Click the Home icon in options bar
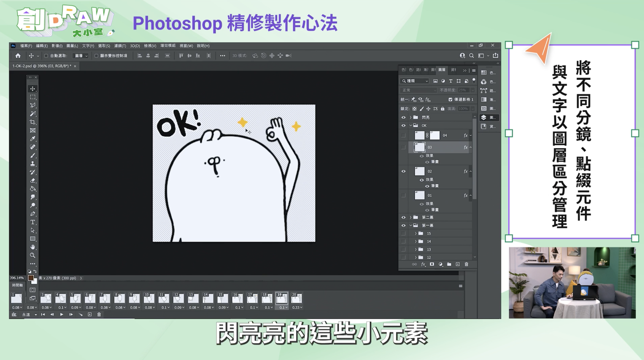Viewport: 644px width, 360px height. (x=18, y=56)
